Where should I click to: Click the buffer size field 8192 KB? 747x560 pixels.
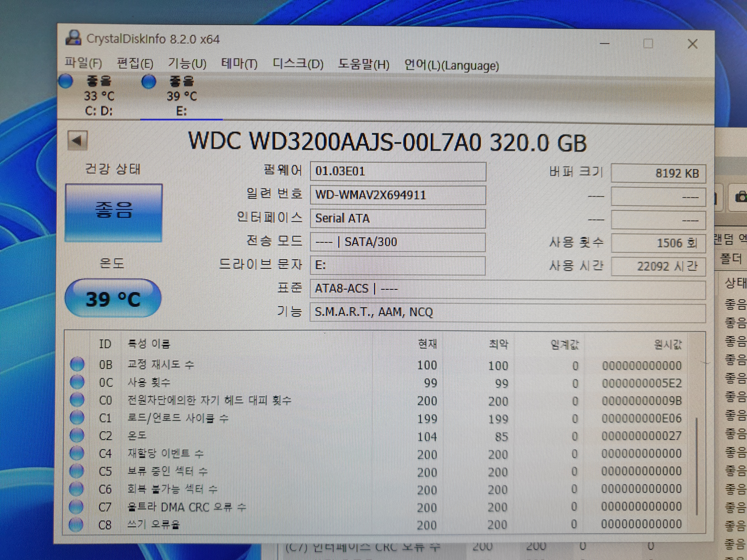click(658, 173)
